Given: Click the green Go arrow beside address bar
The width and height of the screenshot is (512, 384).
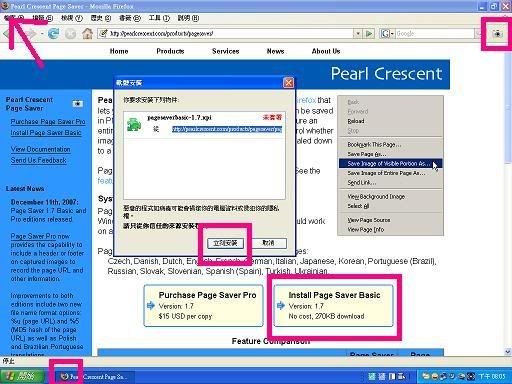Looking at the screenshot, I should [x=369, y=33].
